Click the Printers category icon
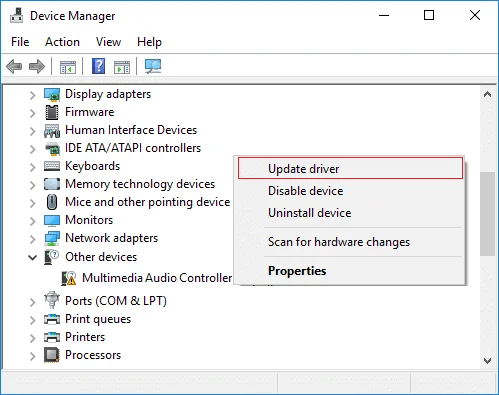499x395 pixels. (52, 337)
